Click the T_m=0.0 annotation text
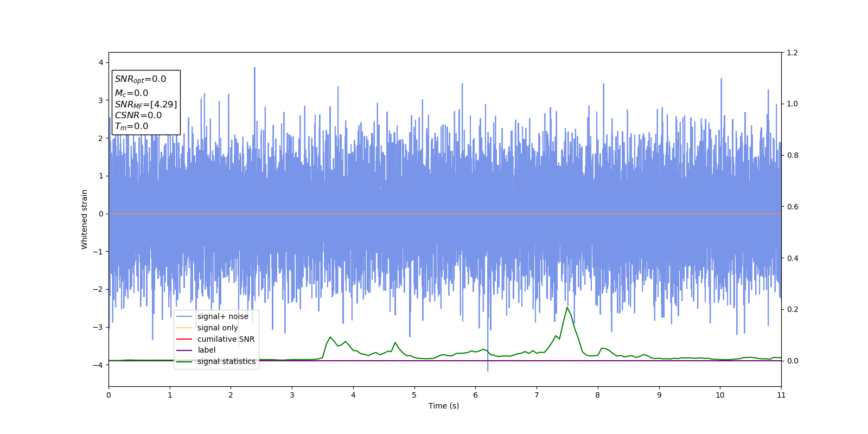The image size is (868, 434). pyautogui.click(x=131, y=126)
